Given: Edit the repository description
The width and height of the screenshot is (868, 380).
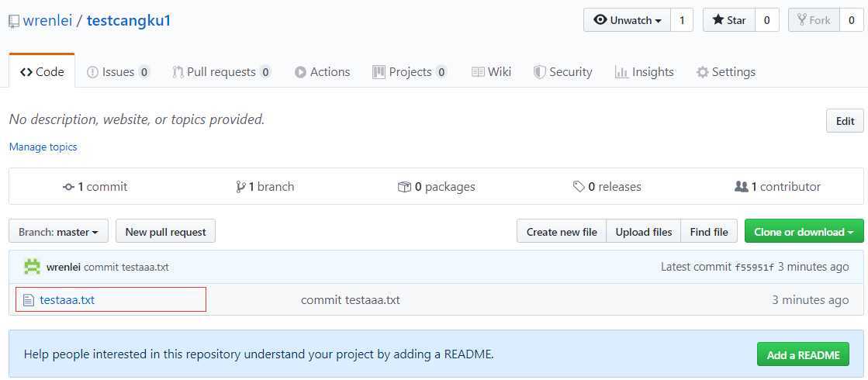Looking at the screenshot, I should 845,121.
